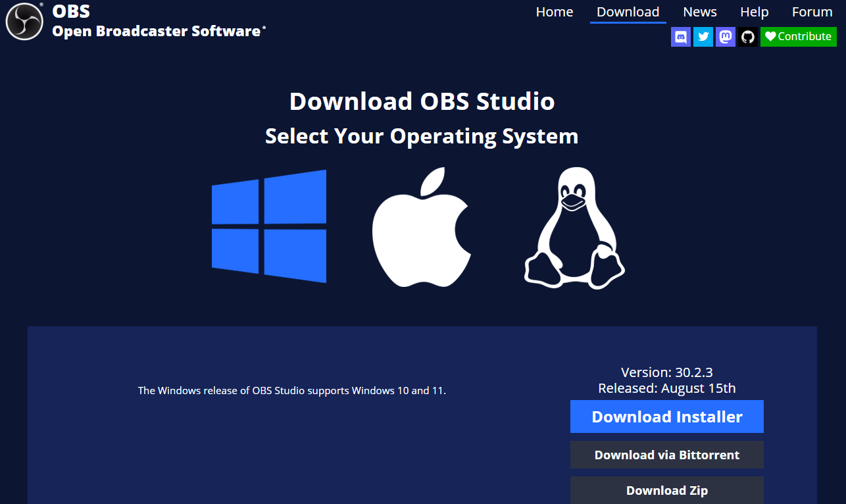
Task: Click the Contribute button
Action: (798, 37)
